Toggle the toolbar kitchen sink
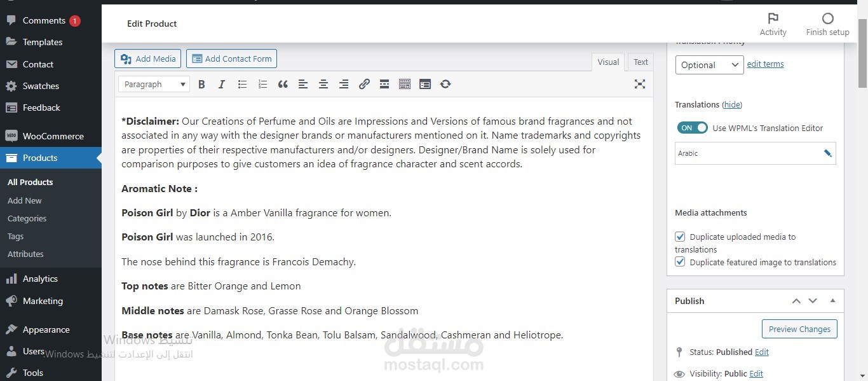Viewport: 868px width, 381px height. pyautogui.click(x=405, y=84)
